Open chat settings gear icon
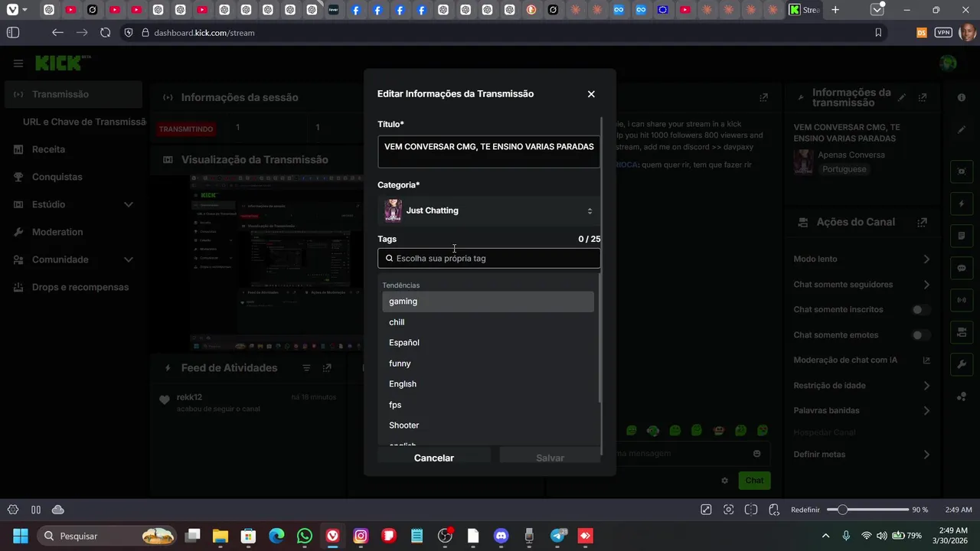 coord(724,481)
